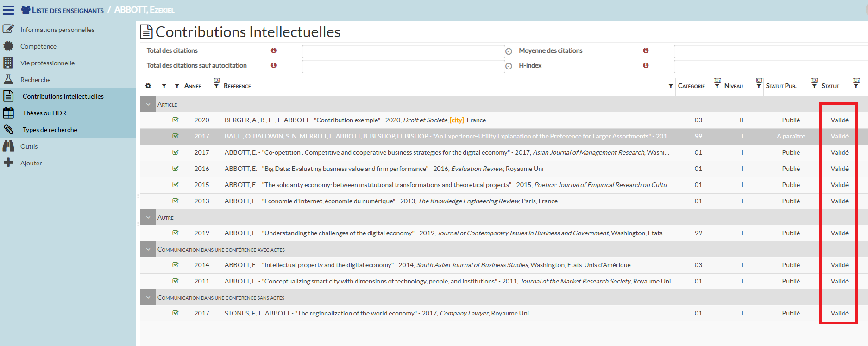Collapse Communication dans une conférence avec actes group
Viewport: 868px width, 346px height.
tap(148, 249)
